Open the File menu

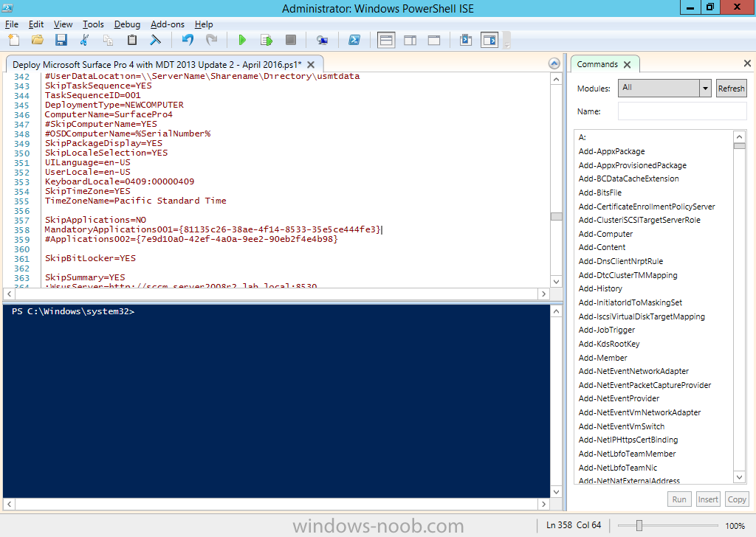point(12,24)
